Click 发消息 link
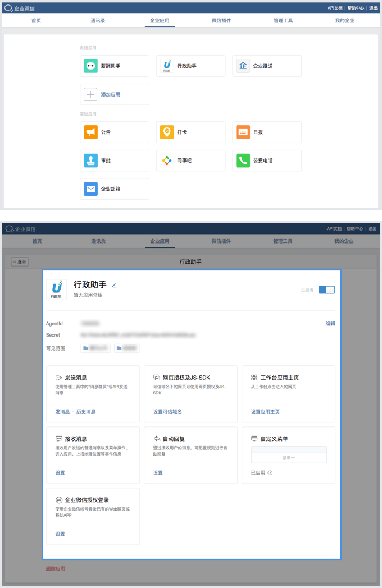 pos(62,412)
